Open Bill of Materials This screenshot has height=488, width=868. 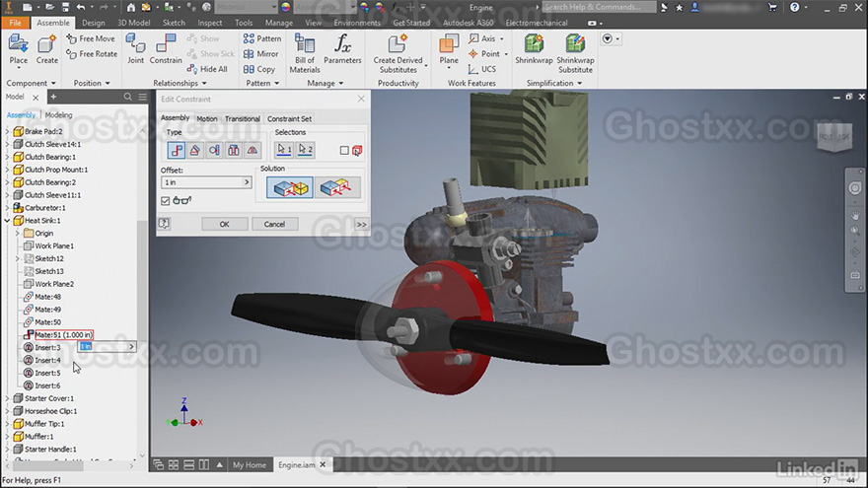305,53
